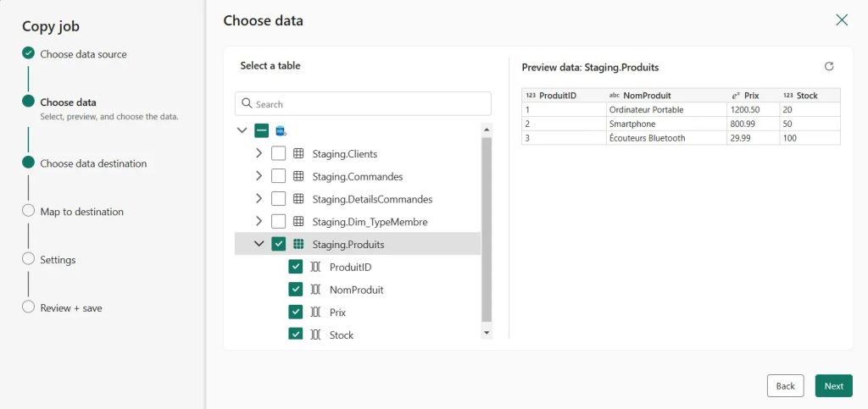Click table icon beside Staging.Dim_TypeMembre
Viewport: 868px width, 409px height.
[298, 222]
